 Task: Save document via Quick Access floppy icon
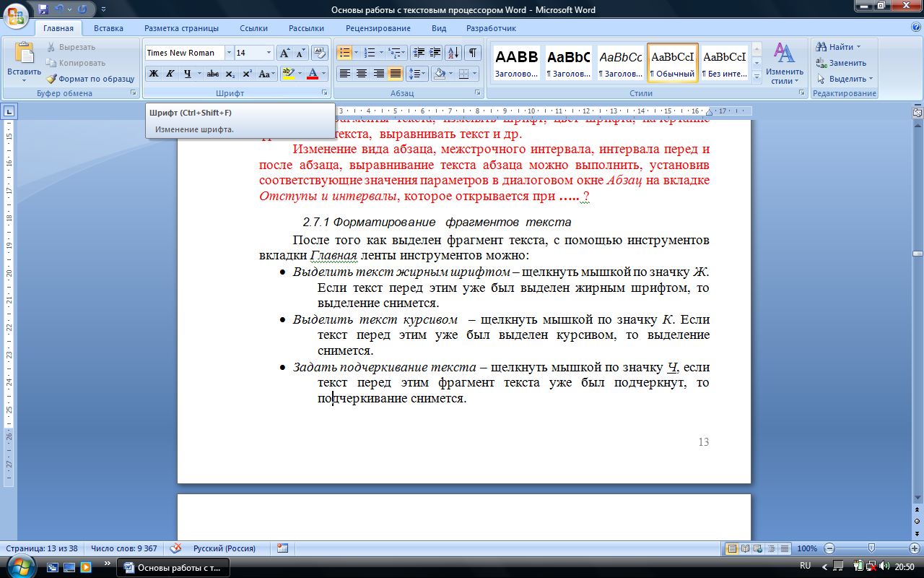tap(43, 10)
